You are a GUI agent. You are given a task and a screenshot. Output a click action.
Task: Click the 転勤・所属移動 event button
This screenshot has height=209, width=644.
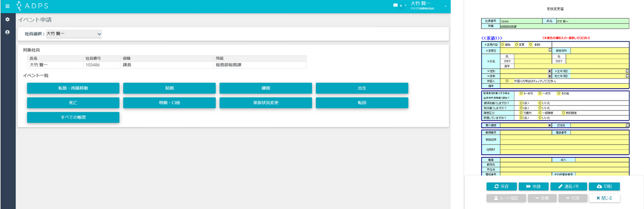(73, 88)
